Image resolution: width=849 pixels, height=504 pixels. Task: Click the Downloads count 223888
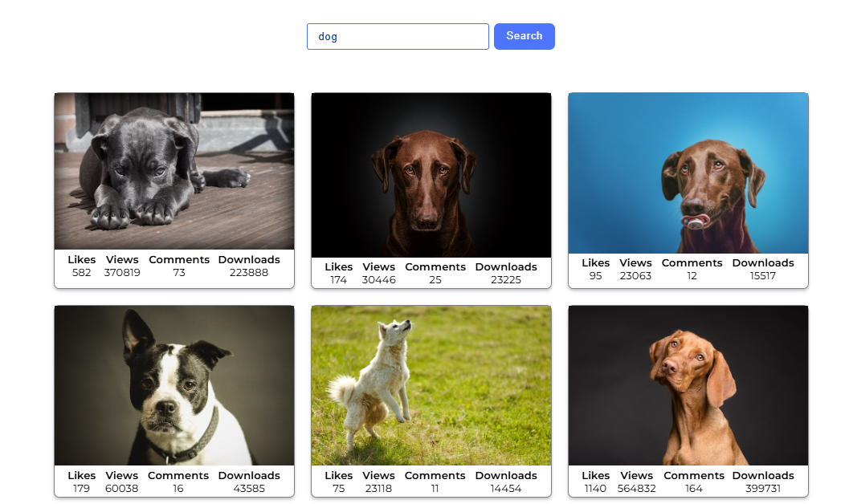(x=249, y=272)
